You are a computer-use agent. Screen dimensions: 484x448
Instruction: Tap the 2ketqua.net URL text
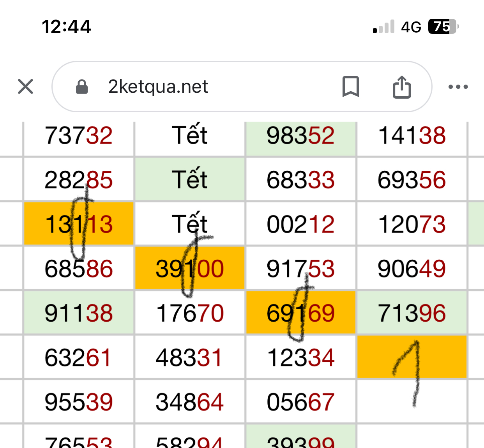click(x=158, y=87)
